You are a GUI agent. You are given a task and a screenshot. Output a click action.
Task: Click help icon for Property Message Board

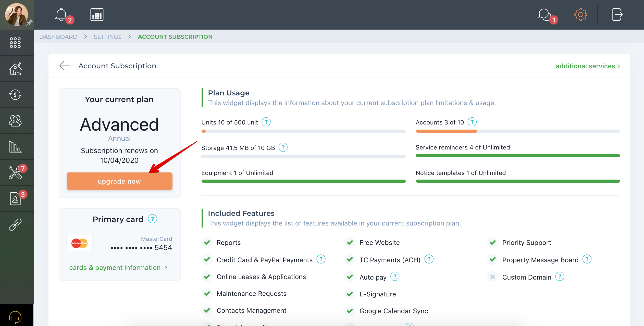[587, 259]
